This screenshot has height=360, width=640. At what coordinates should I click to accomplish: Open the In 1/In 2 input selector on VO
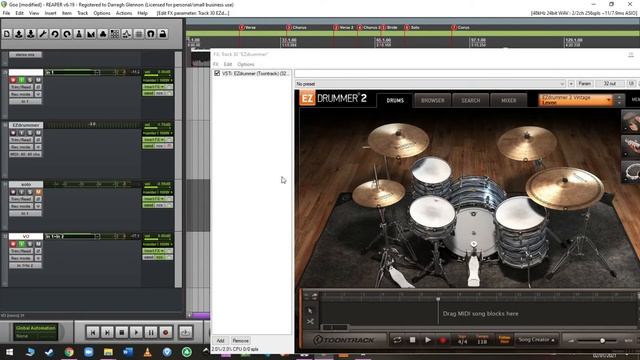click(x=25, y=265)
